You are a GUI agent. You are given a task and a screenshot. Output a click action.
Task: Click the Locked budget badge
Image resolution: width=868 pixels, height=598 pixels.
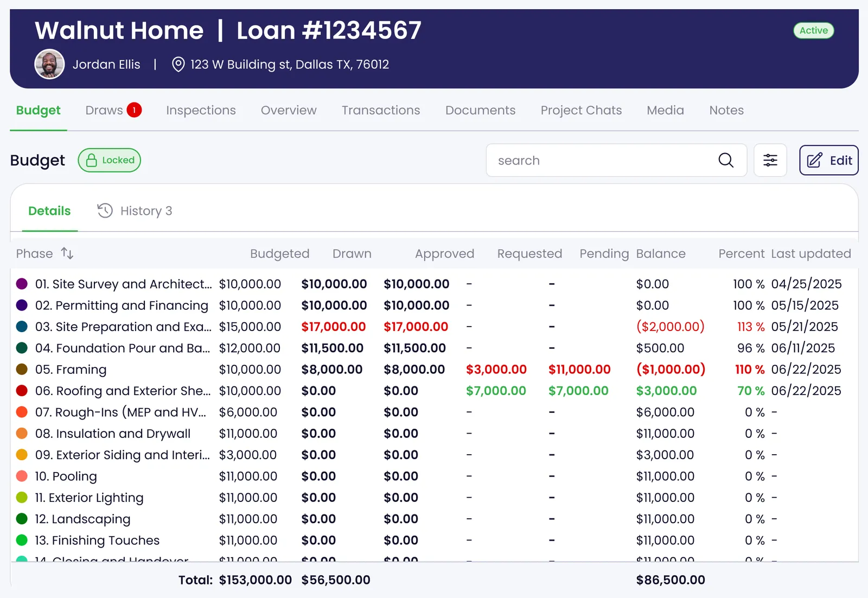coord(110,160)
